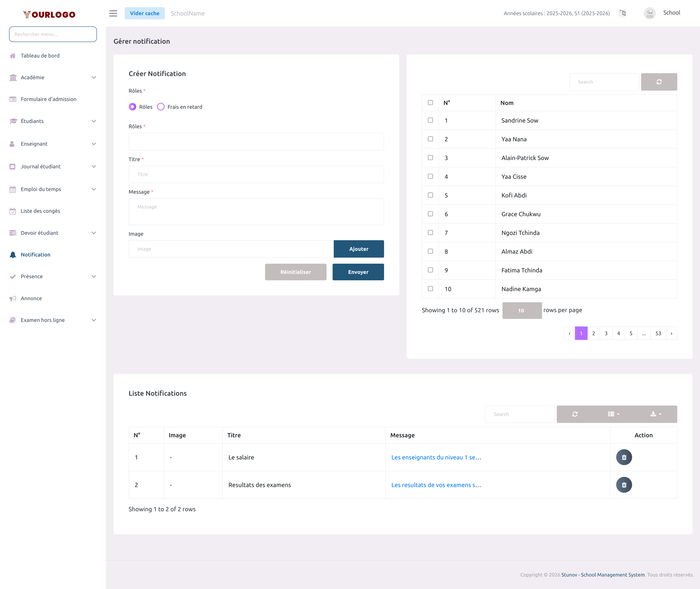
Task: Open the Tableau de bord home icon
Action: click(13, 55)
